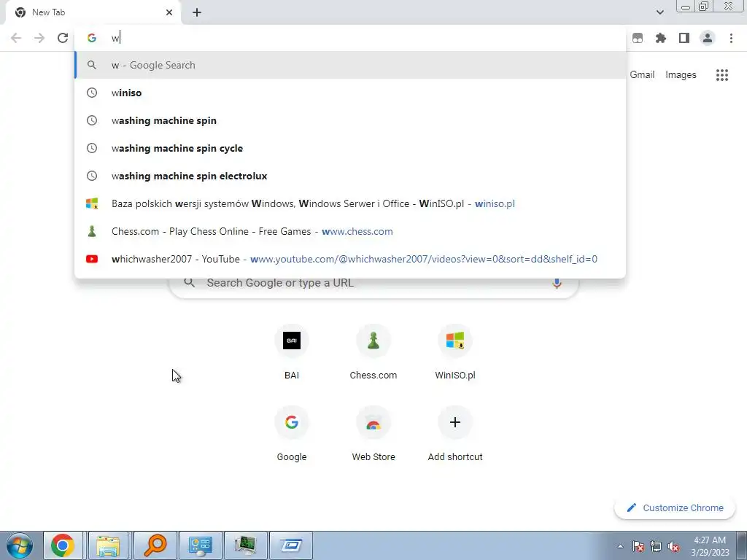
Task: Click the network icon in system tray
Action: point(656,547)
